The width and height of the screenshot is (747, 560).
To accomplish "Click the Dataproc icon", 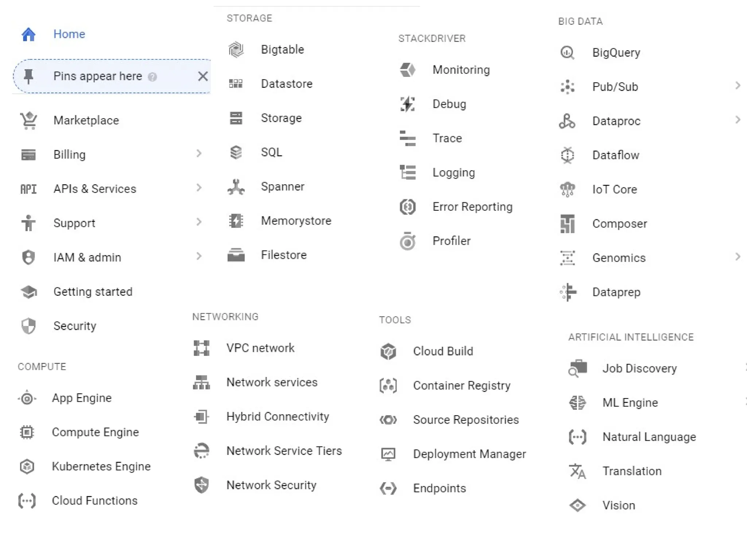I will click(567, 121).
